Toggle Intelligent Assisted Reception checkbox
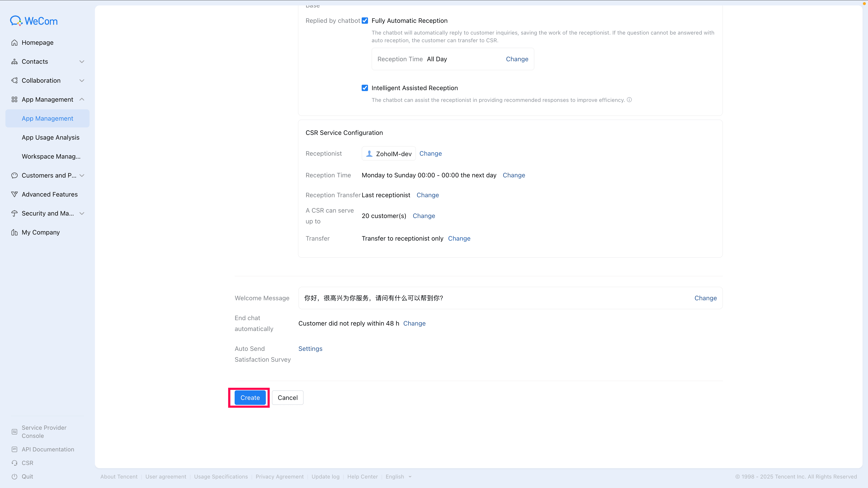 (365, 88)
